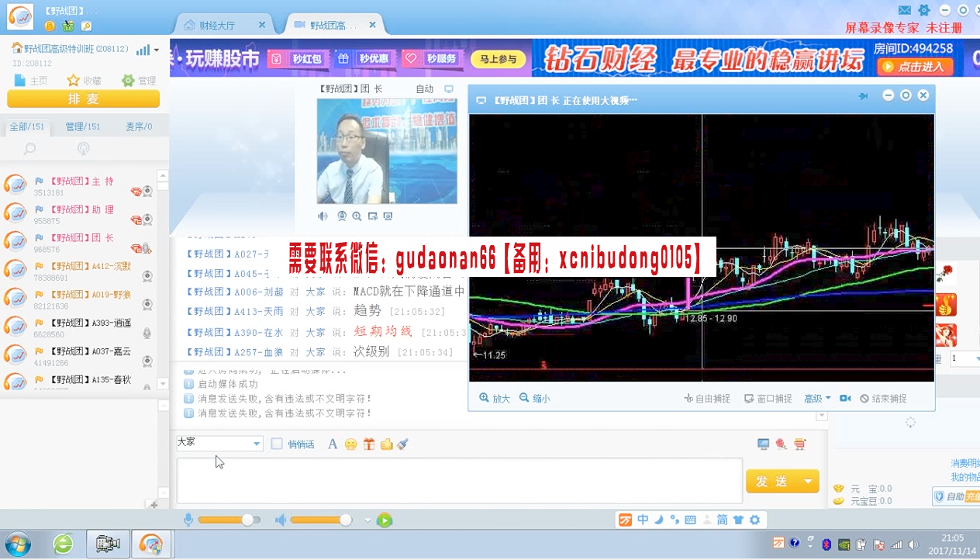Click the lollipop icon above the send button
Viewport: 980px width, 560px height.
click(782, 444)
